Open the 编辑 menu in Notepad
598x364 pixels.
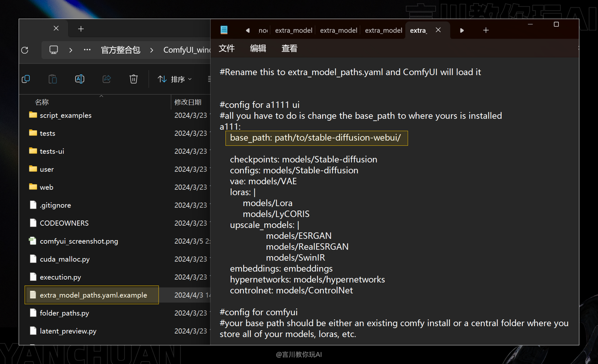(258, 49)
